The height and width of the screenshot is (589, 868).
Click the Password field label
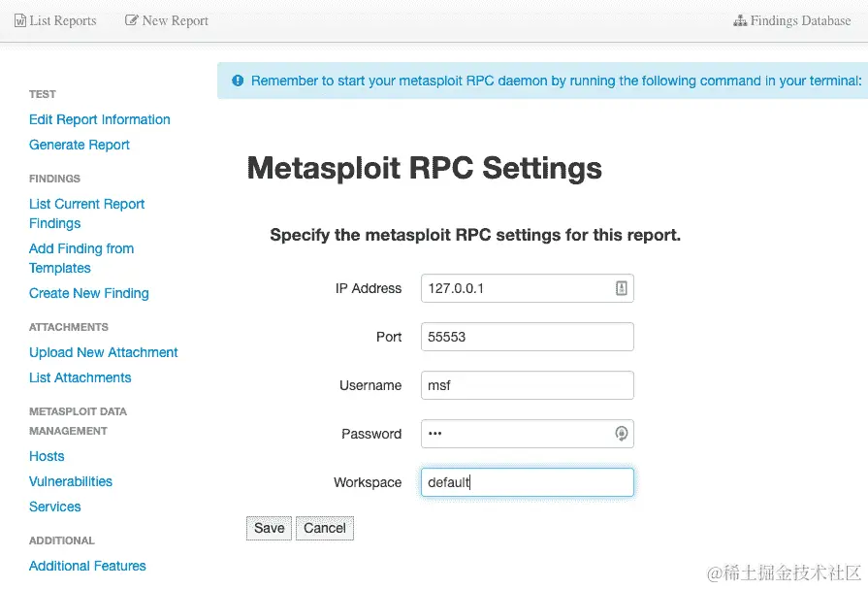tap(371, 434)
